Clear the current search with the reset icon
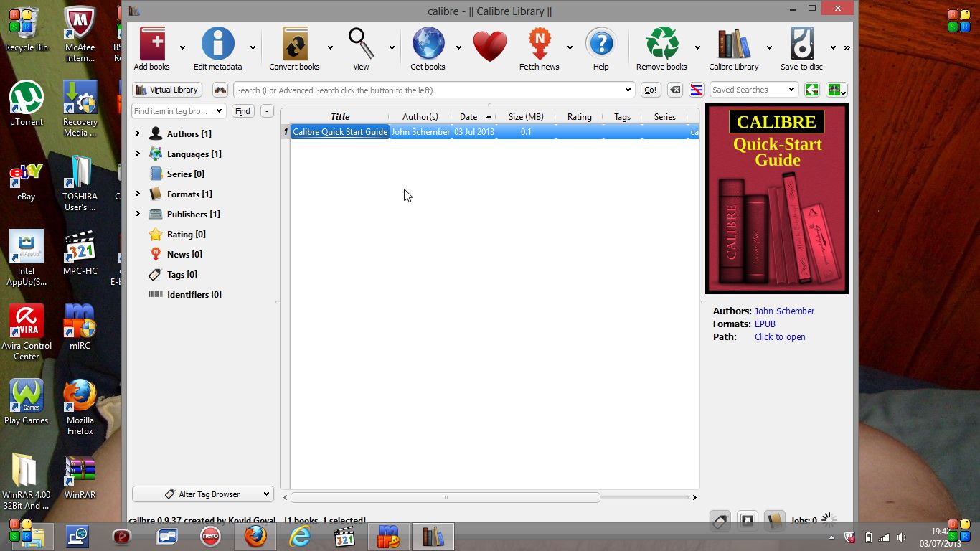Screen dimensions: 980x551 [675, 90]
